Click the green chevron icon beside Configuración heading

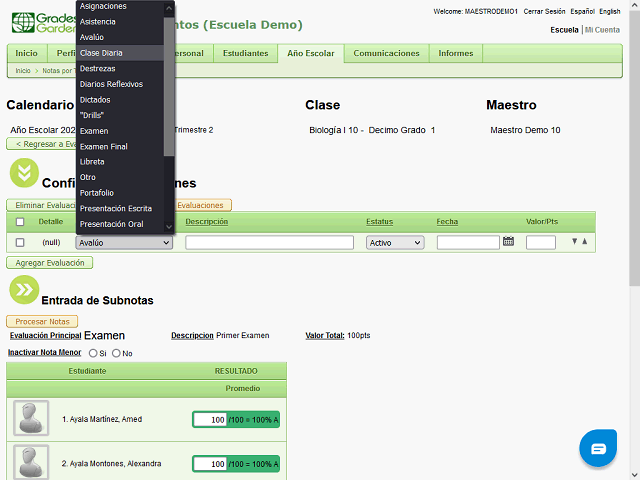click(x=23, y=173)
